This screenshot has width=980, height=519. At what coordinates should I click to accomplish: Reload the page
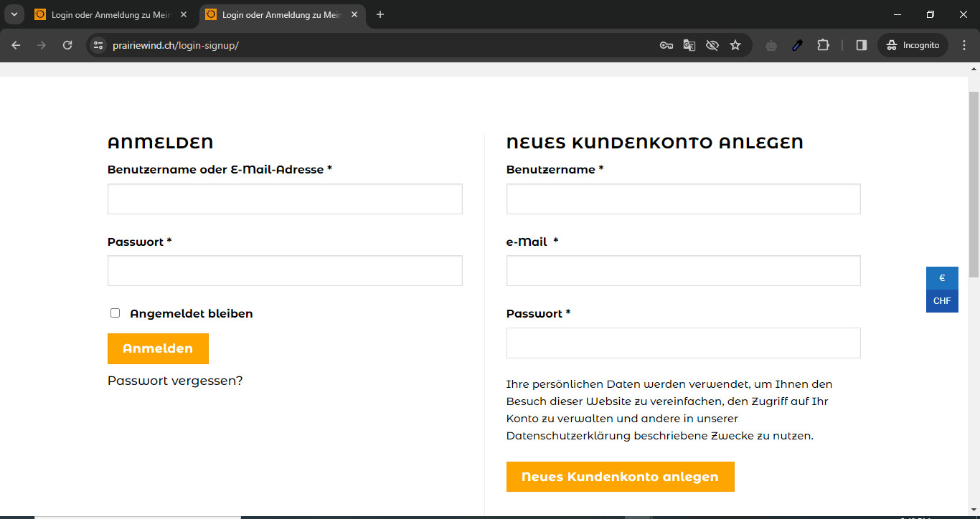pyautogui.click(x=67, y=45)
